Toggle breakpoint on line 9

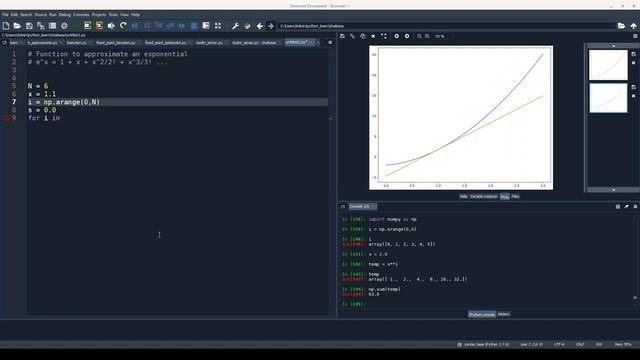pyautogui.click(x=6, y=118)
